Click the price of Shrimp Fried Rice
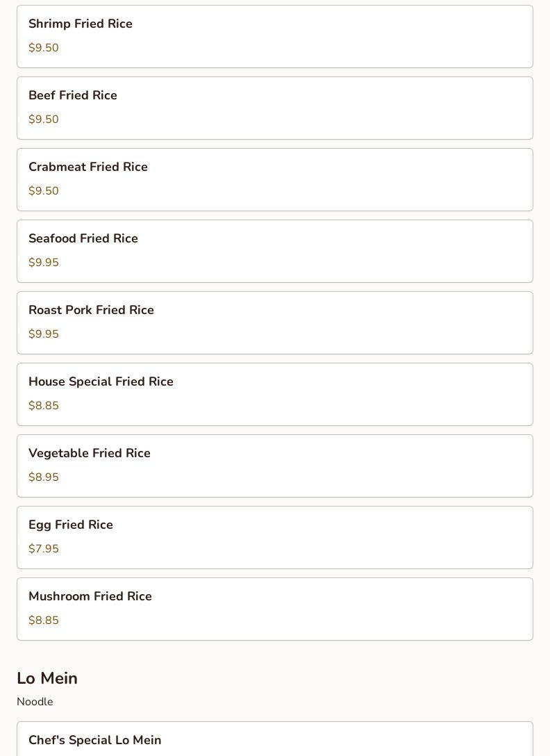The height and width of the screenshot is (756, 550). coord(44,48)
